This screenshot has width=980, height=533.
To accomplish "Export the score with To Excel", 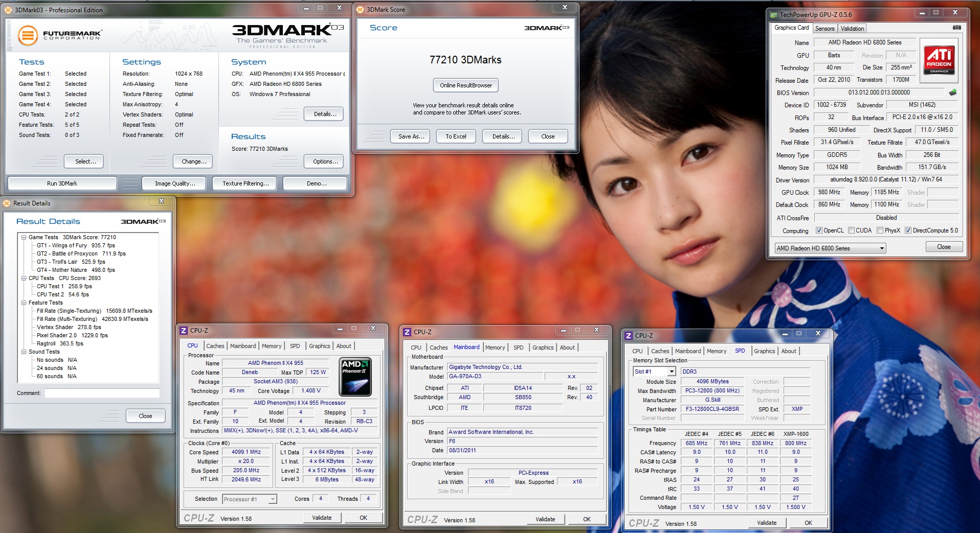I will click(x=456, y=136).
